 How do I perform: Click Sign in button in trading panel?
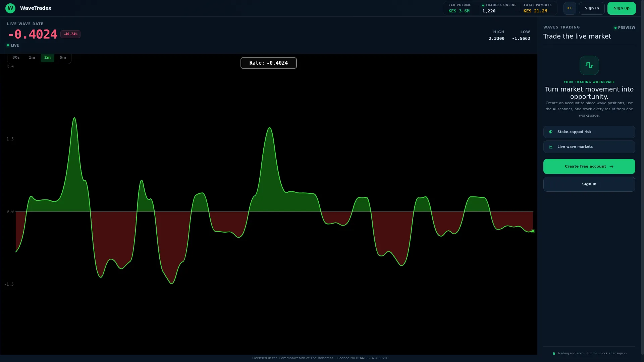click(x=589, y=184)
